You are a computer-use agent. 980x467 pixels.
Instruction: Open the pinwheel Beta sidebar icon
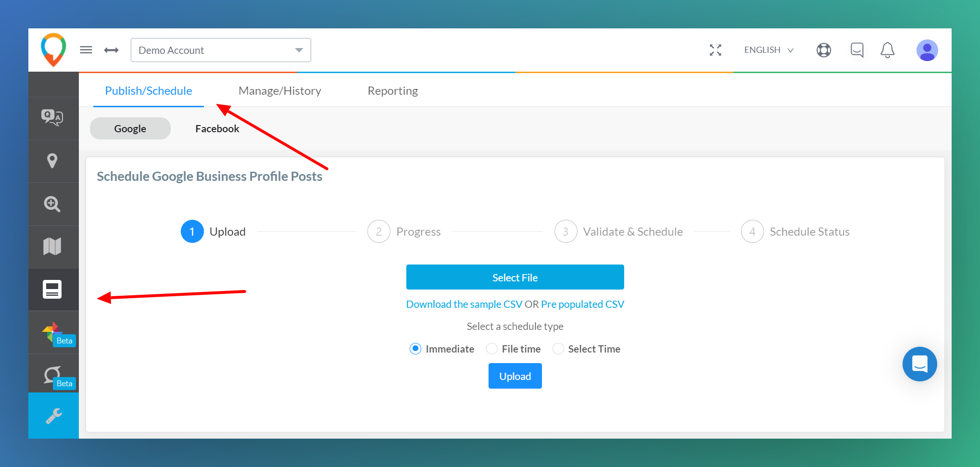[53, 332]
